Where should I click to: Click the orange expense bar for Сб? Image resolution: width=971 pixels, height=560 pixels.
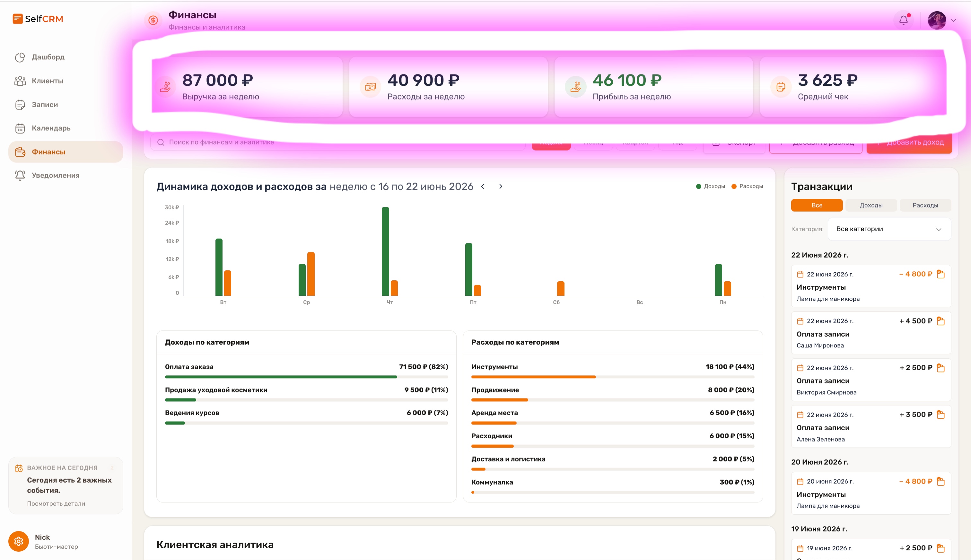point(561,288)
